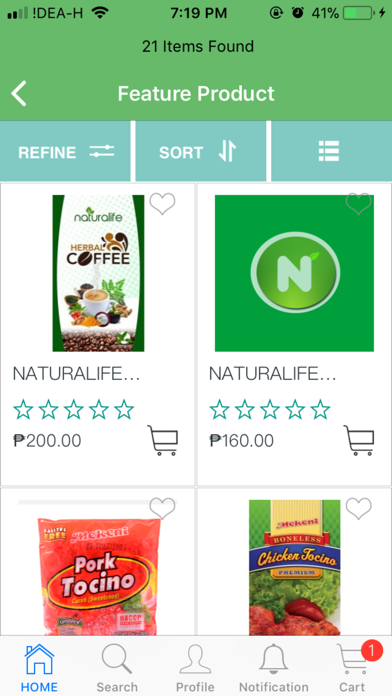Viewport: 392px width, 696px height.
Task: Tap the back arrow in the header
Action: point(19,94)
